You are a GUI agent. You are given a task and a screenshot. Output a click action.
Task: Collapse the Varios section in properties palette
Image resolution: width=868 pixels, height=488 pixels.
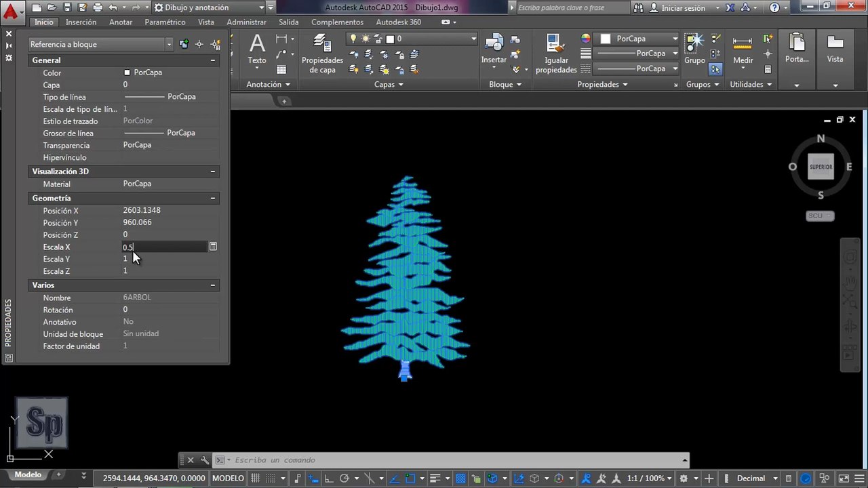click(213, 285)
